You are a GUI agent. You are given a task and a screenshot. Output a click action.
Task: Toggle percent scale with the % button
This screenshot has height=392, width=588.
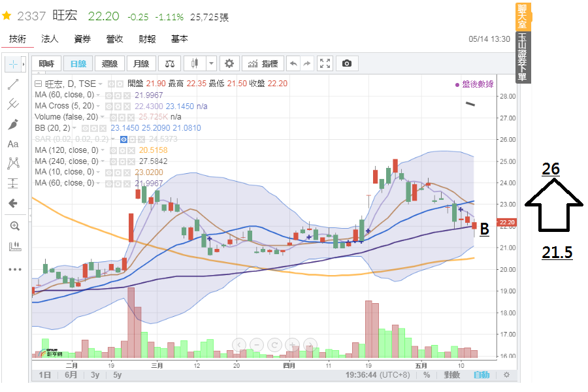click(x=427, y=375)
